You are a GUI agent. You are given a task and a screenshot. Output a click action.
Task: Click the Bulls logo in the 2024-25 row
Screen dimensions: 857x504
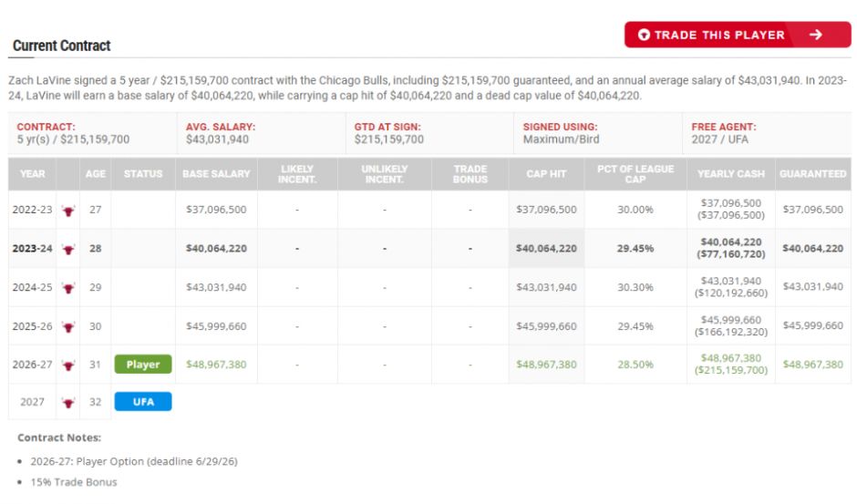coord(68,287)
